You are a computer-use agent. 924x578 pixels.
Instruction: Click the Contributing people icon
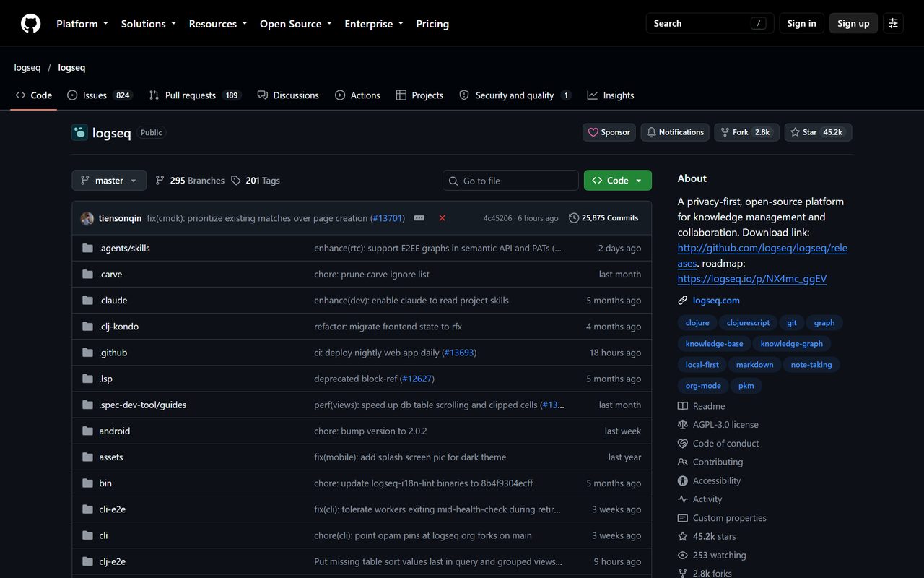coord(682,462)
